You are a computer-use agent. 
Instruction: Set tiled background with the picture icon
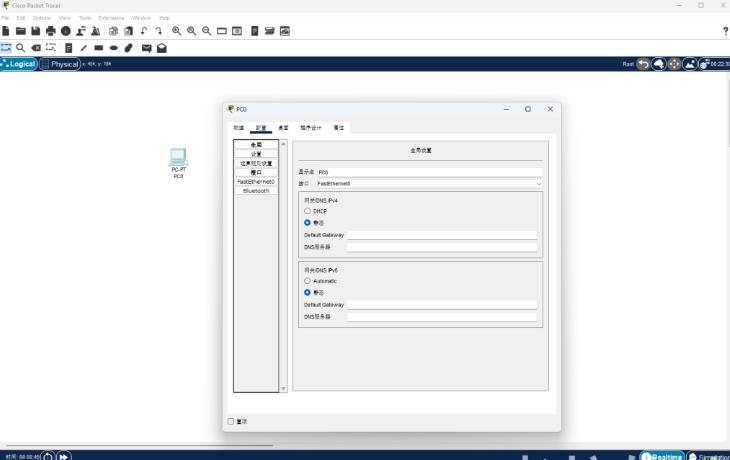pyautogui.click(x=689, y=64)
